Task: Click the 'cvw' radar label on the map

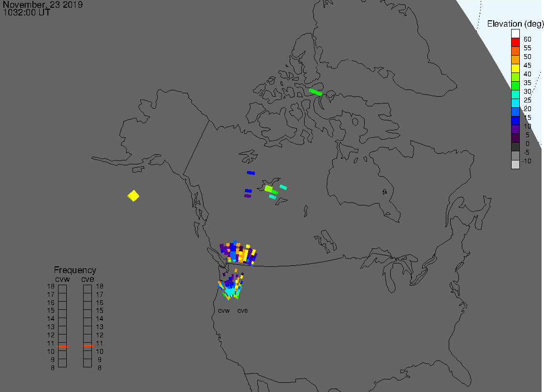Action: (x=224, y=310)
